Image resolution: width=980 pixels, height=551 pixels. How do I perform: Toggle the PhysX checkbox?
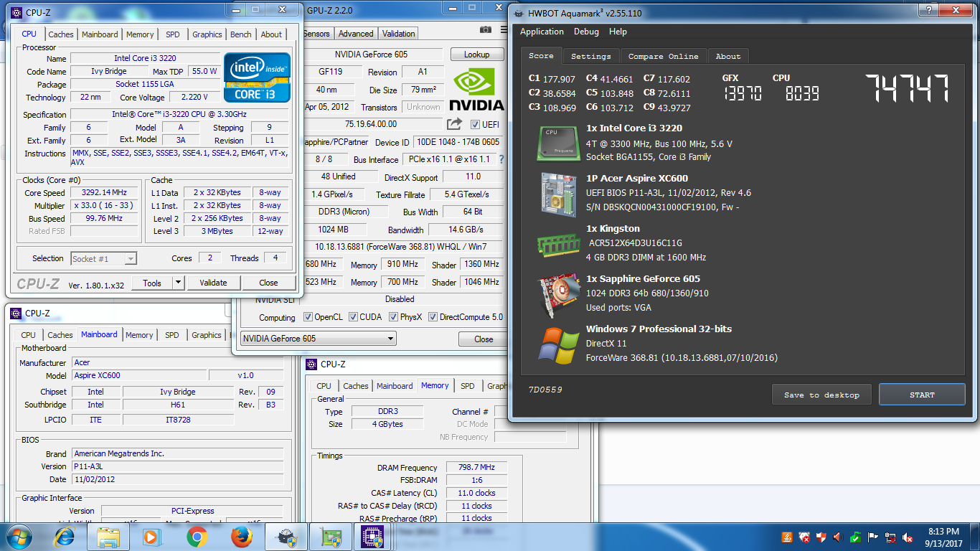(393, 317)
